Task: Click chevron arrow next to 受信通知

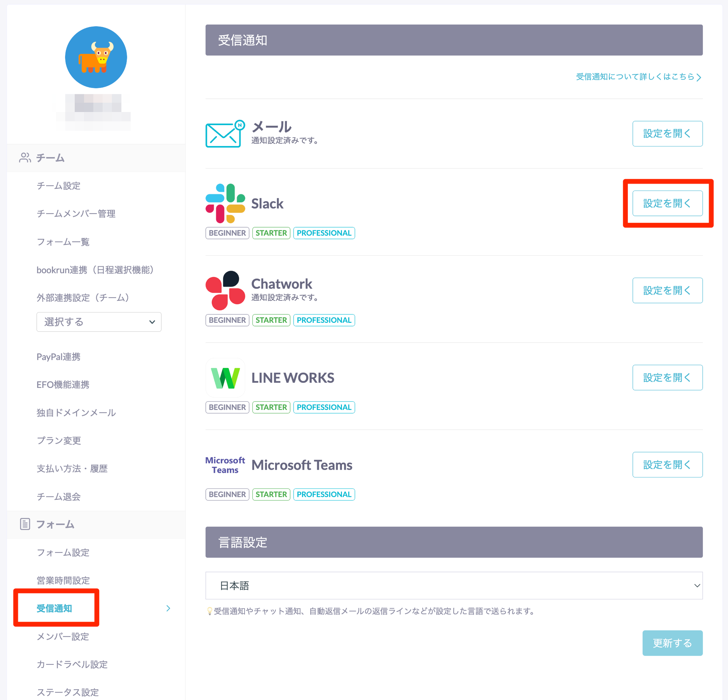Action: click(x=168, y=608)
